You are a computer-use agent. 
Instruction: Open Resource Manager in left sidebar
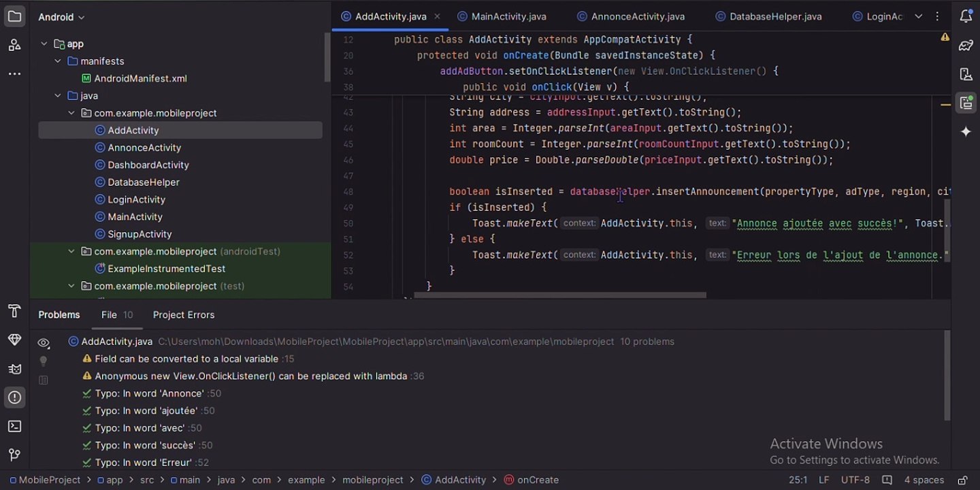click(14, 45)
